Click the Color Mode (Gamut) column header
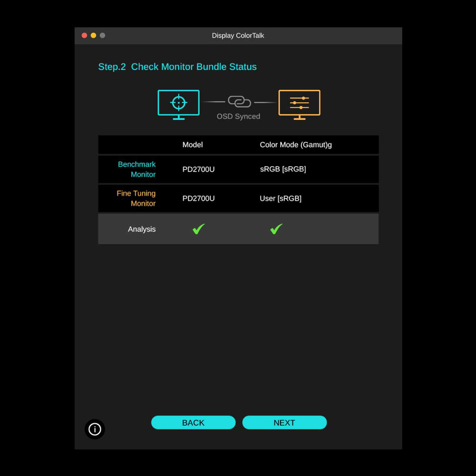 [295, 145]
